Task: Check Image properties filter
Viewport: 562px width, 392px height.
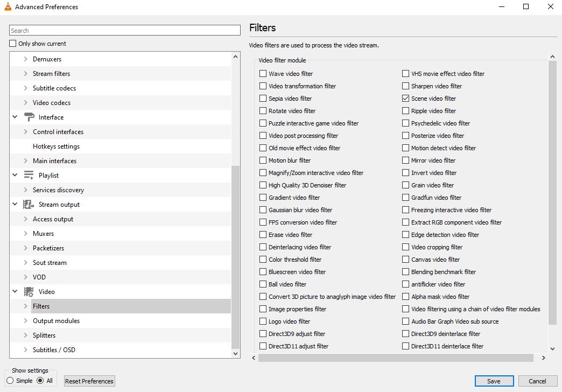Action: point(263,309)
